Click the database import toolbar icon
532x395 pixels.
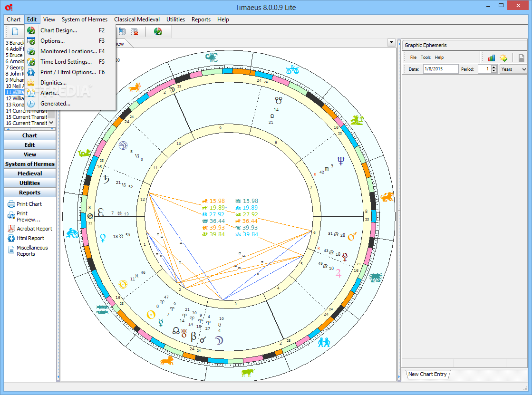[122, 31]
